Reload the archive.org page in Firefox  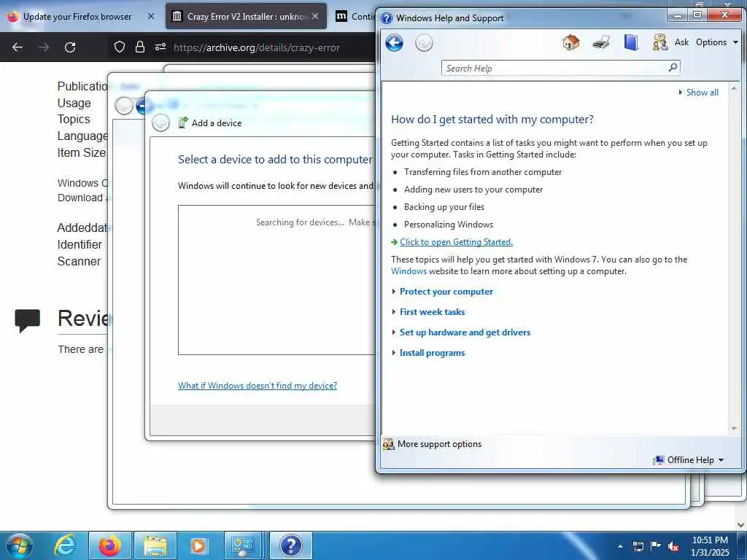click(70, 47)
